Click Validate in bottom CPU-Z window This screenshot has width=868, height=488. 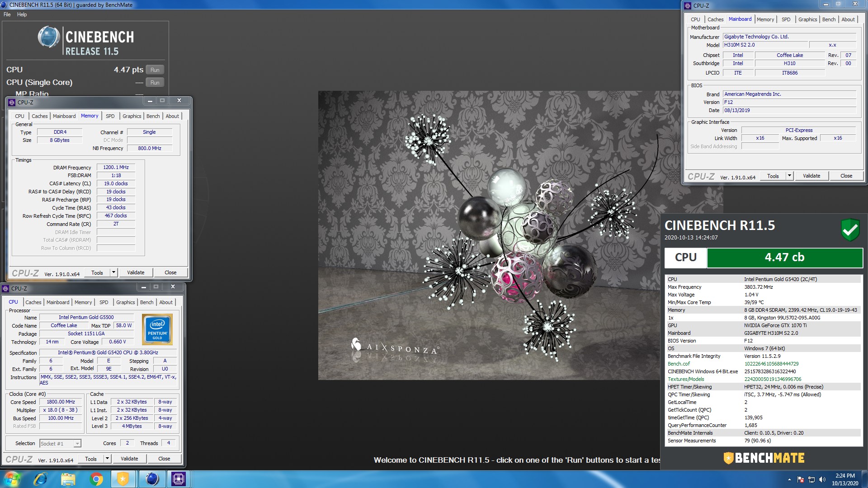[x=129, y=459]
